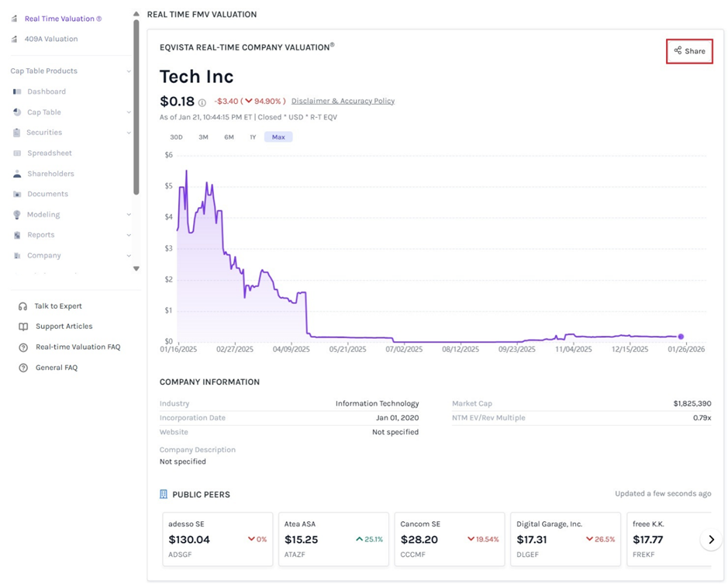This screenshot has width=728, height=584.
Task: Open Real Time Valuation menu item
Action: (63, 19)
